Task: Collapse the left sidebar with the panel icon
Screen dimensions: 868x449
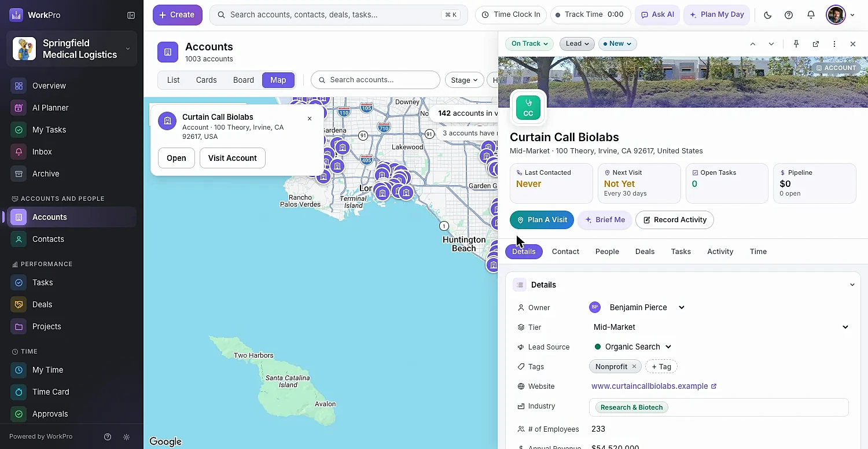Action: pos(131,15)
